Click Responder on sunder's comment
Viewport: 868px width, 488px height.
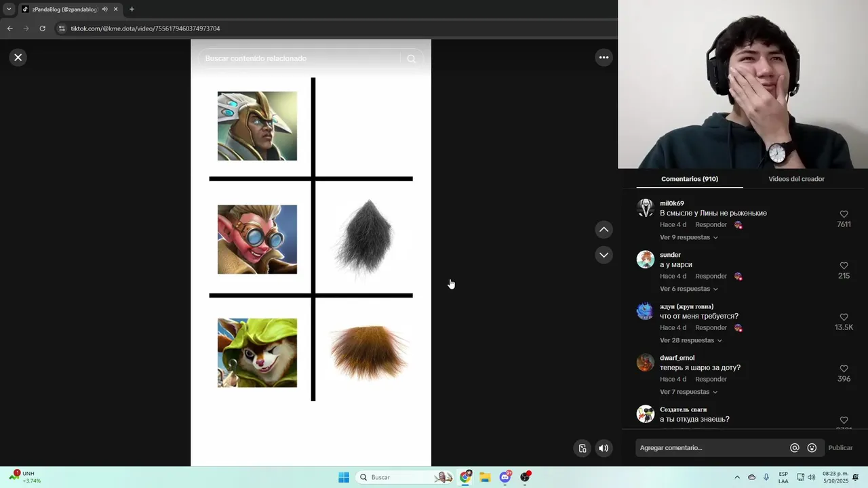click(x=711, y=276)
